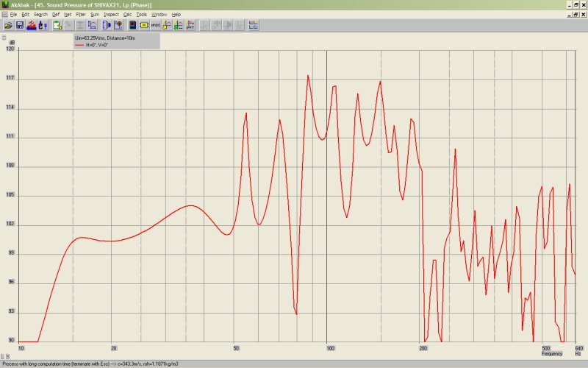This screenshot has width=588, height=368.
Task: Click the yellow resistor component icon
Action: [x=144, y=25]
